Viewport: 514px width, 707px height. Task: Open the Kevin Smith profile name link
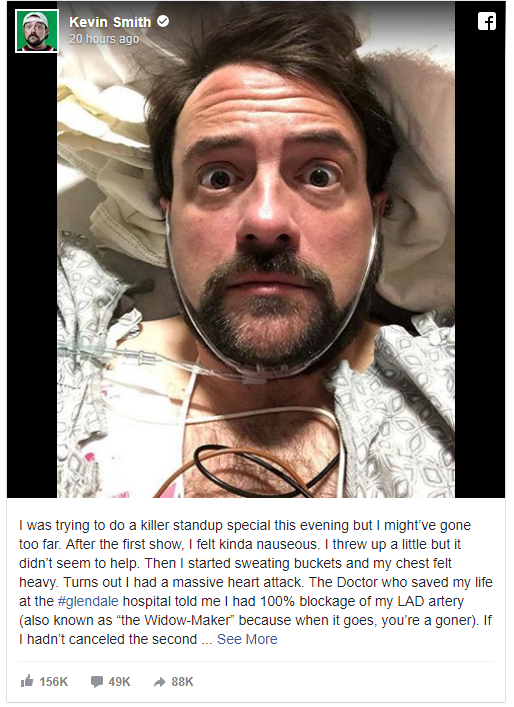pyautogui.click(x=110, y=22)
